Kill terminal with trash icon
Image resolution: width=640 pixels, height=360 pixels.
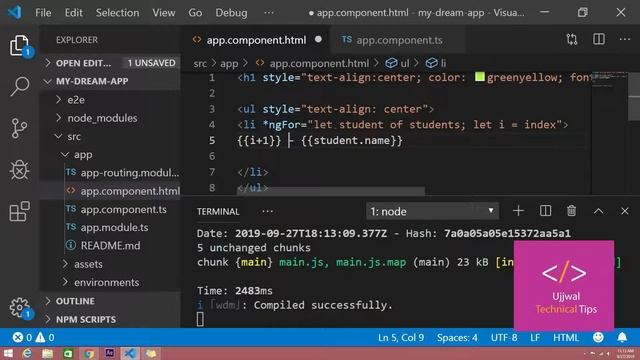pyautogui.click(x=571, y=211)
